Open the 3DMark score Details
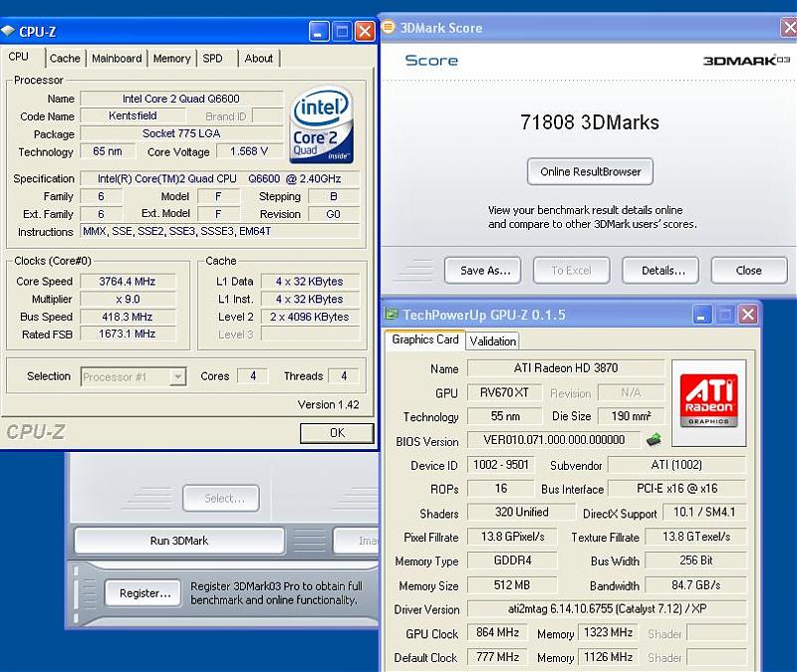This screenshot has width=797, height=672. (661, 270)
